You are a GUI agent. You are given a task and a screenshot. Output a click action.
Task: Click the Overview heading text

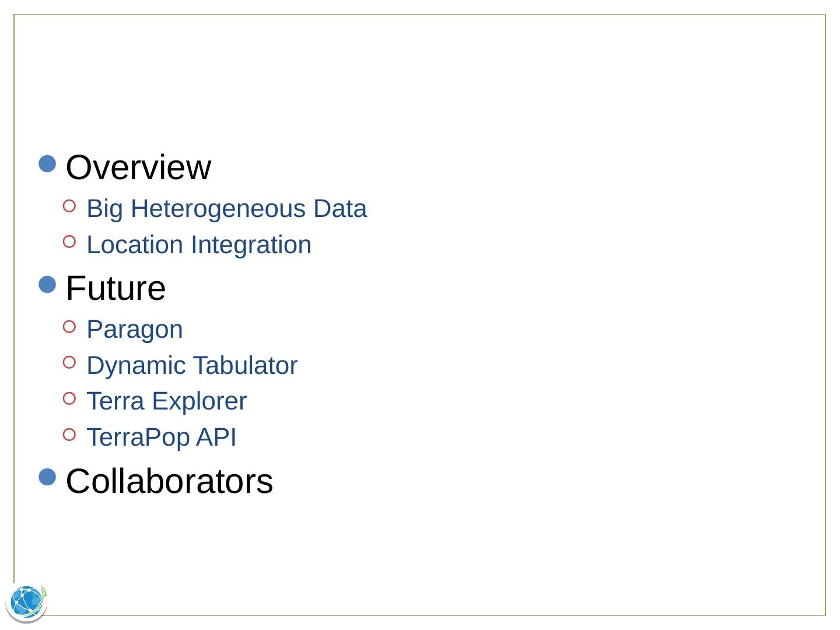138,167
